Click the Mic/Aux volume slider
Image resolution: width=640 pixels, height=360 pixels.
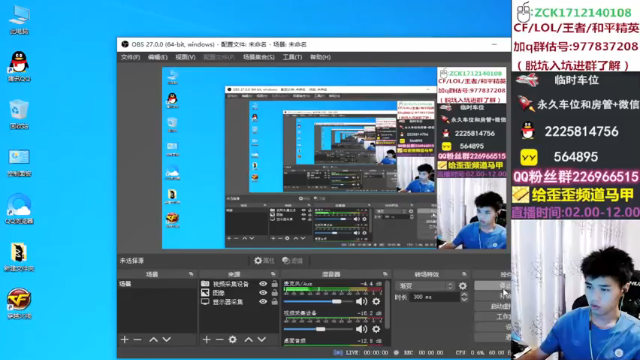point(318,302)
